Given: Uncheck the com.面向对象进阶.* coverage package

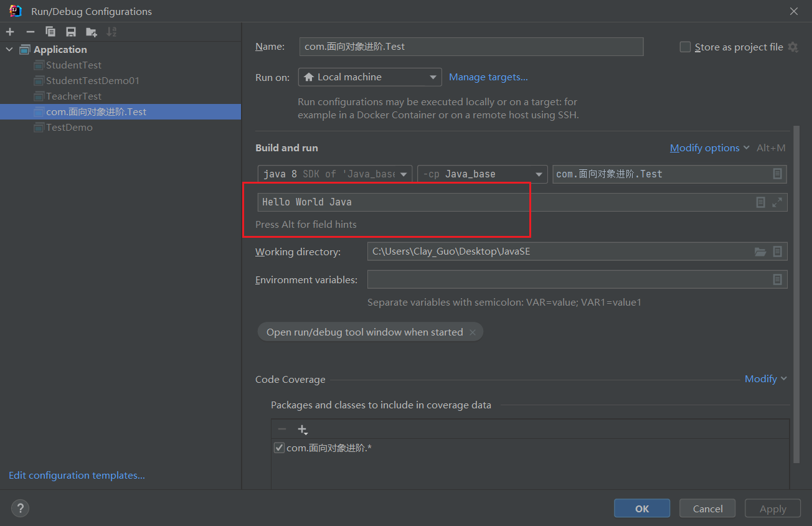Looking at the screenshot, I should tap(280, 448).
